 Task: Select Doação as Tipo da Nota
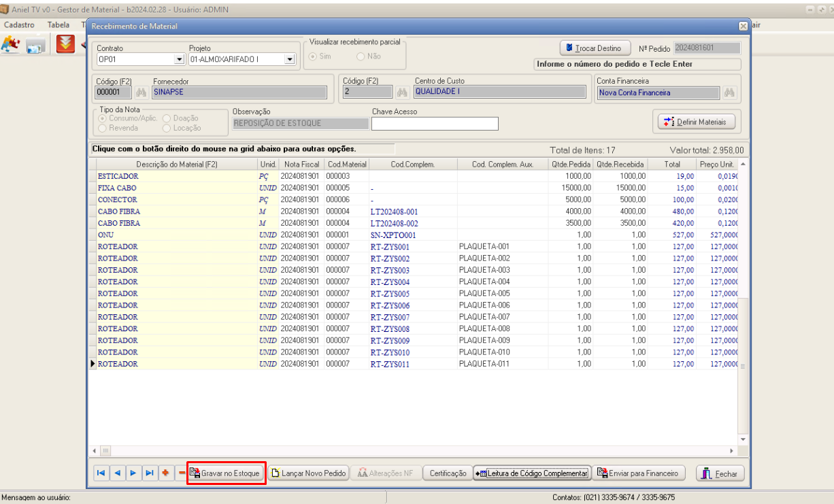coord(167,118)
